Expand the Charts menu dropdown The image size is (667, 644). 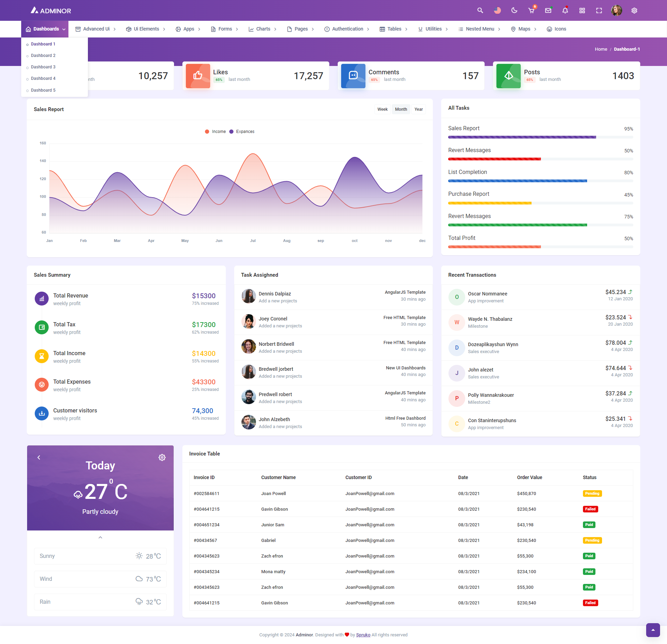(263, 29)
